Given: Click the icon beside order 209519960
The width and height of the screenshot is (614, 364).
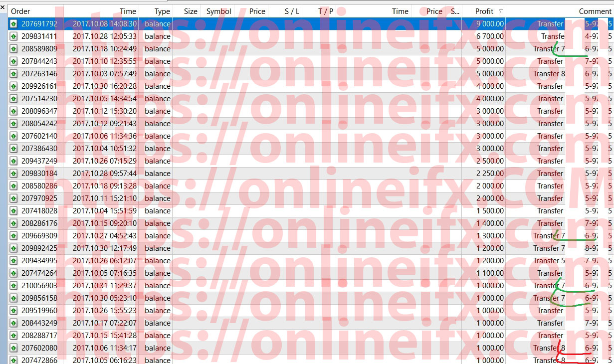Looking at the screenshot, I should click(13, 311).
